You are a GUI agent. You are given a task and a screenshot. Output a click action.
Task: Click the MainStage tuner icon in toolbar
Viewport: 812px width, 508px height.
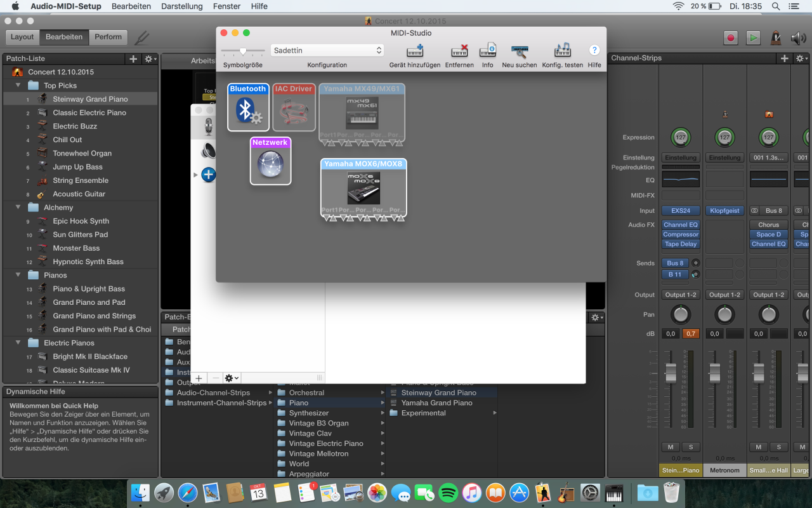point(142,37)
